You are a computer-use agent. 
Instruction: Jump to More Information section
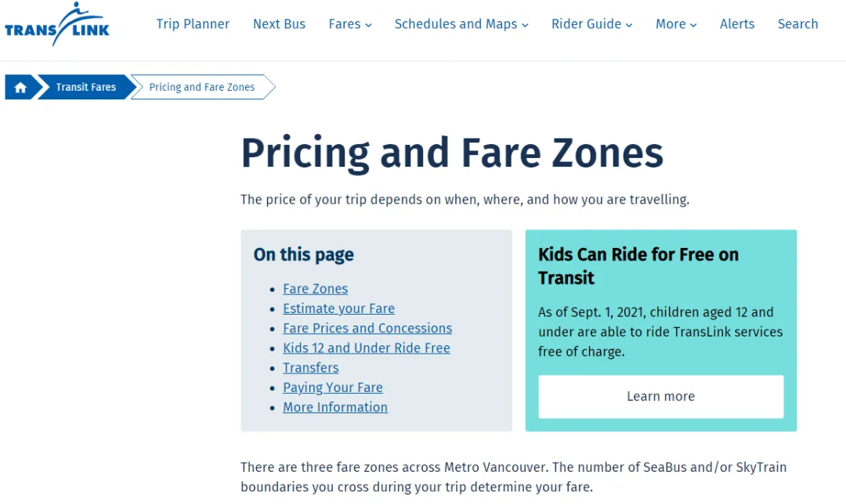335,408
